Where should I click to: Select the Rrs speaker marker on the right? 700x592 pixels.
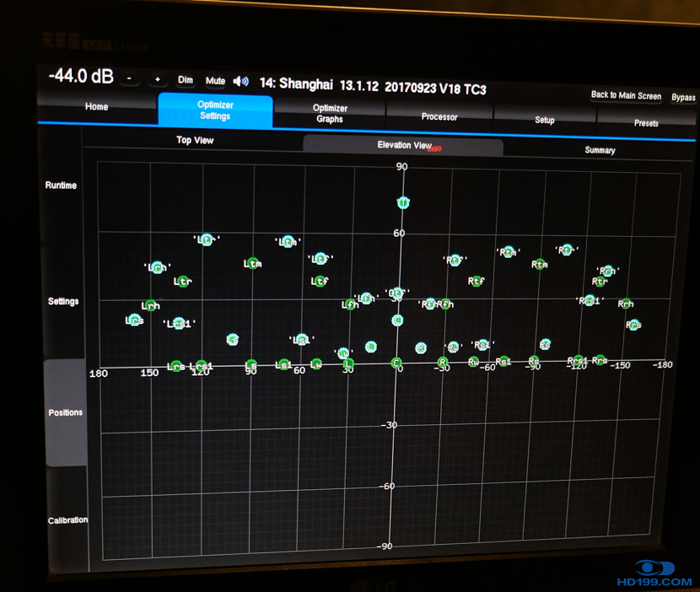tap(633, 325)
